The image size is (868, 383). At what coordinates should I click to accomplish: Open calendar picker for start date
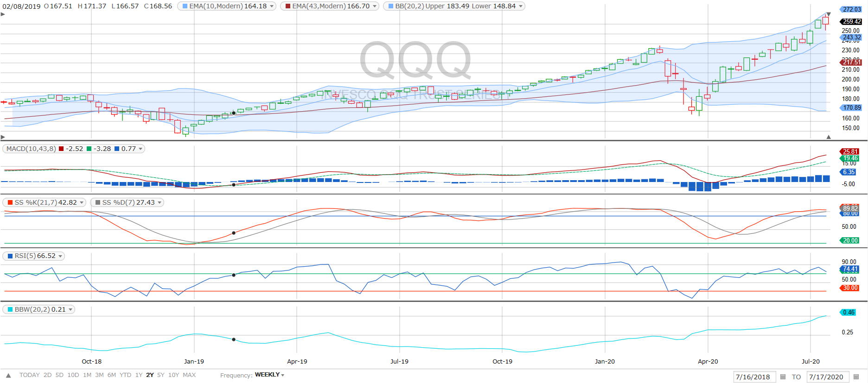click(x=783, y=377)
